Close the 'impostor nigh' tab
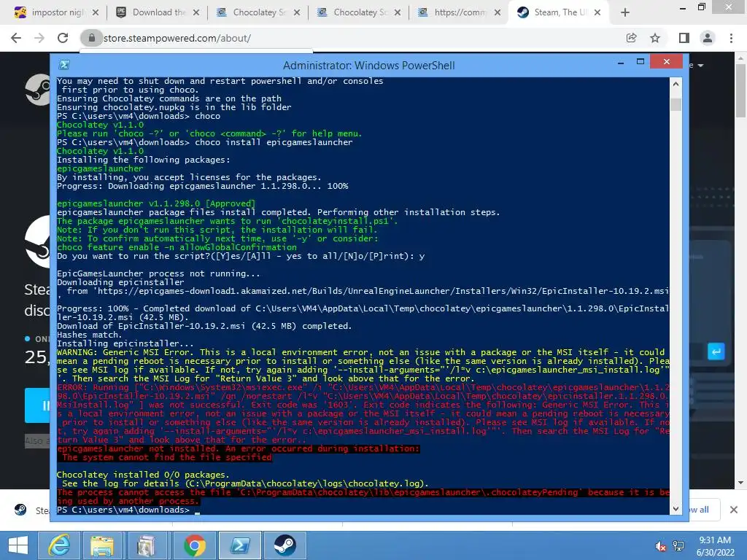Image resolution: width=747 pixels, height=560 pixels. 96,12
